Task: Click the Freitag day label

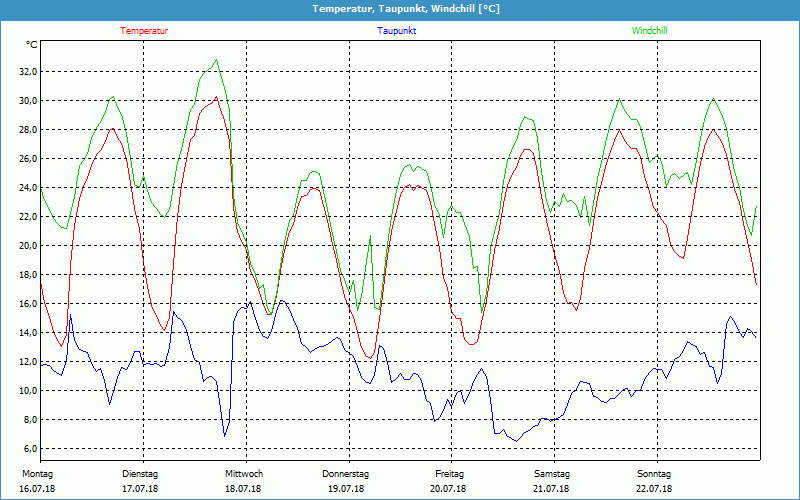Action: pyautogui.click(x=449, y=474)
